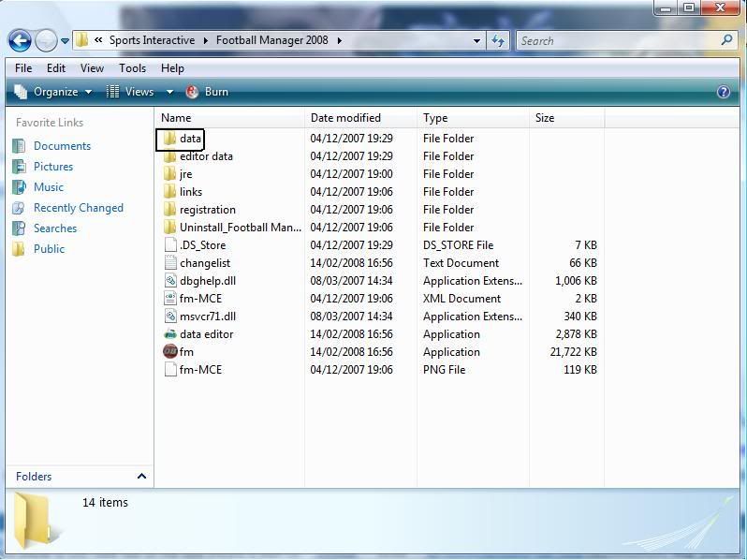This screenshot has width=747, height=560.
Task: Click the '21,722 KB' size value
Action: coord(573,352)
